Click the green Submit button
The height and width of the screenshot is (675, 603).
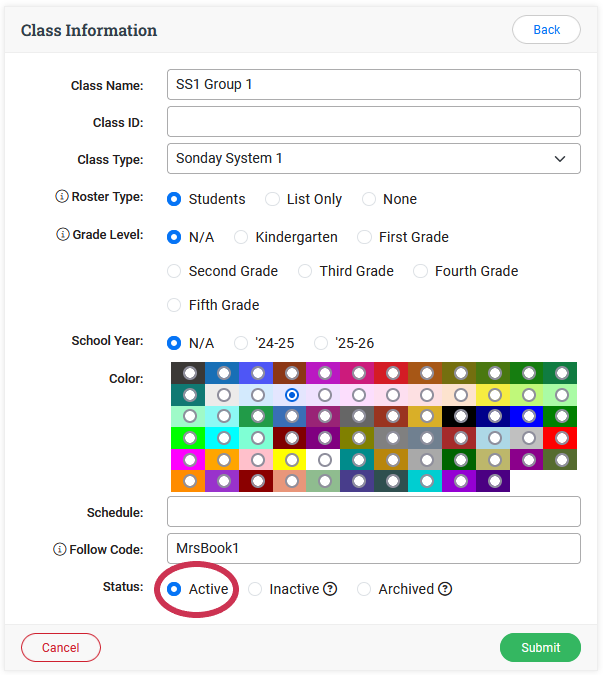pyautogui.click(x=540, y=647)
